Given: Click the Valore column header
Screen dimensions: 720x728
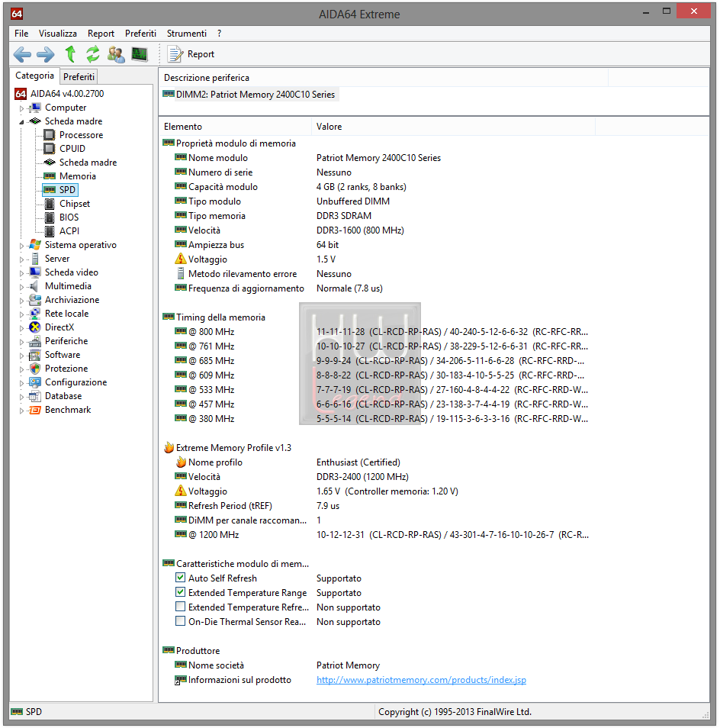Looking at the screenshot, I should click(x=453, y=127).
